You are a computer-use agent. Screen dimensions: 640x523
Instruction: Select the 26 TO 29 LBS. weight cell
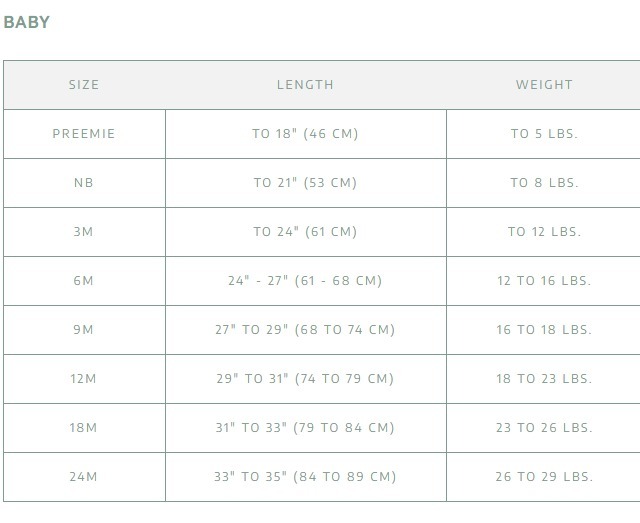544,477
